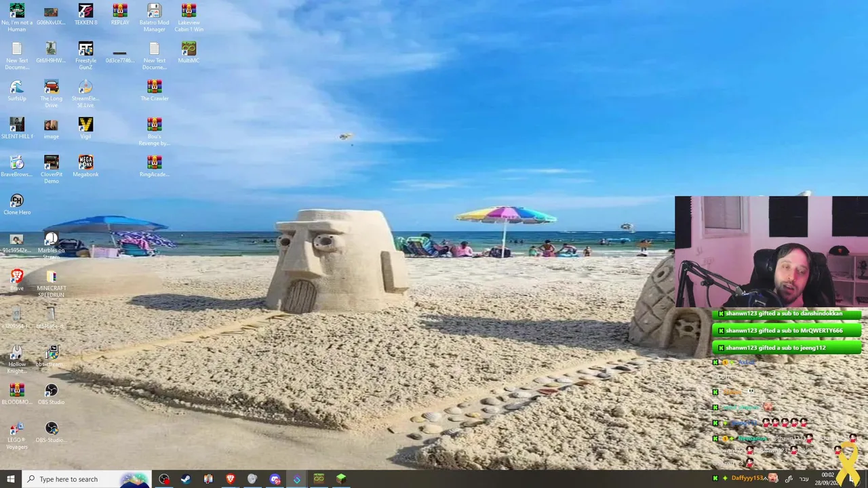Open Steam from the taskbar
Viewport: 868px width, 488px height.
(x=186, y=479)
